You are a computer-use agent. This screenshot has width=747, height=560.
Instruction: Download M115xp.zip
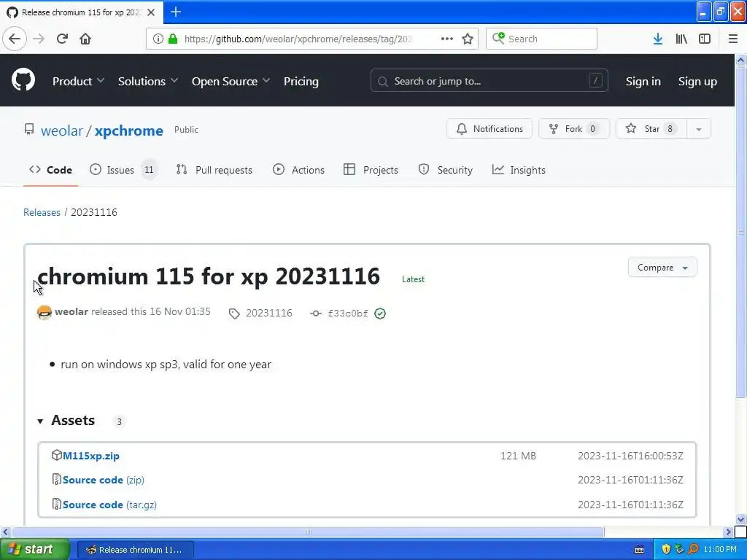click(x=91, y=456)
